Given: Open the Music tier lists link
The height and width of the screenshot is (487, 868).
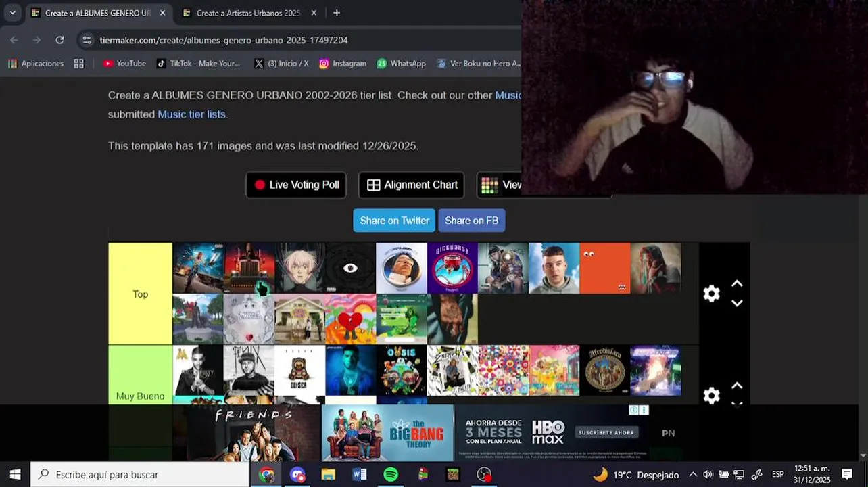Looking at the screenshot, I should tap(191, 114).
